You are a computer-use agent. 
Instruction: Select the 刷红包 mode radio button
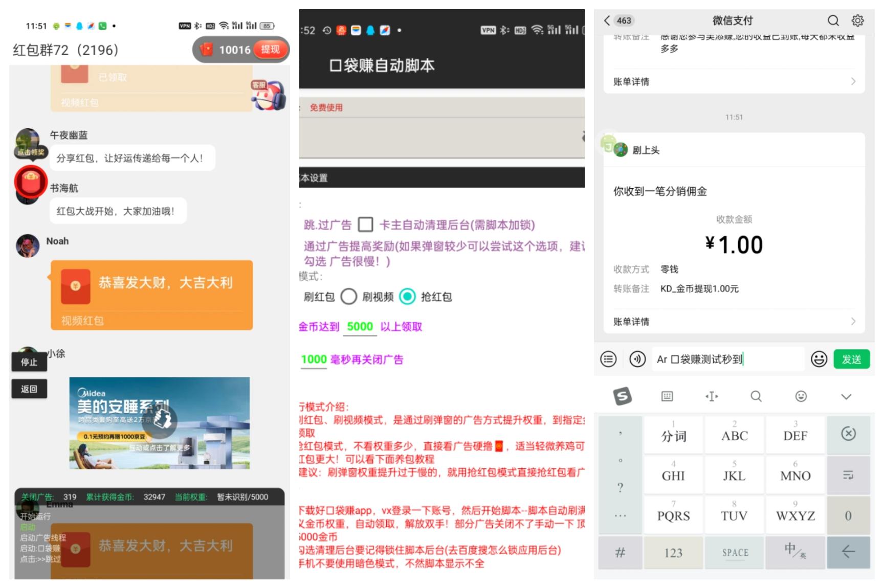click(349, 297)
